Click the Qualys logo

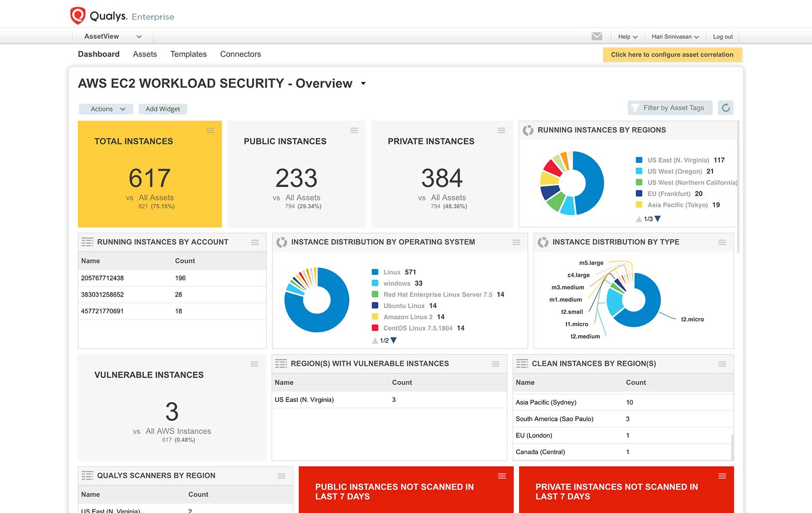tap(78, 15)
